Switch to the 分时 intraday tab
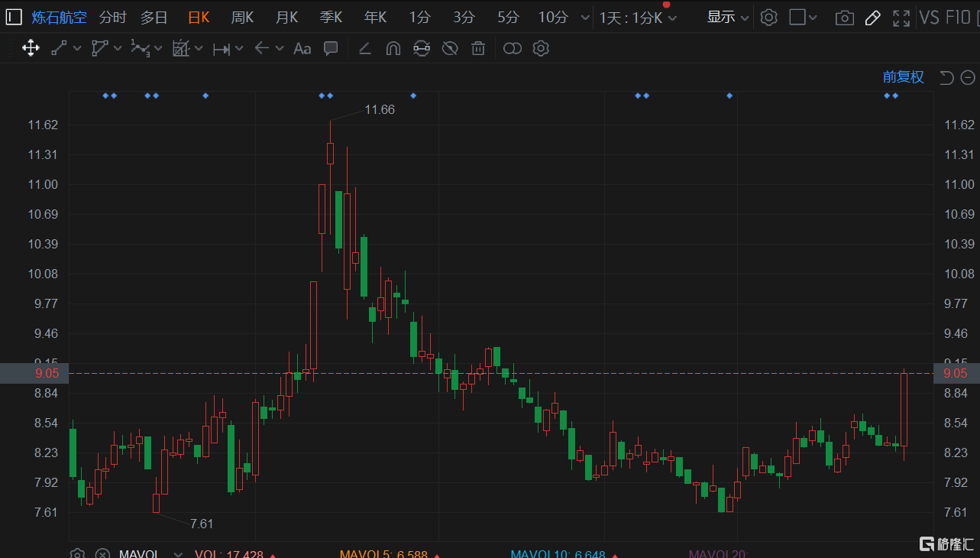 click(112, 17)
